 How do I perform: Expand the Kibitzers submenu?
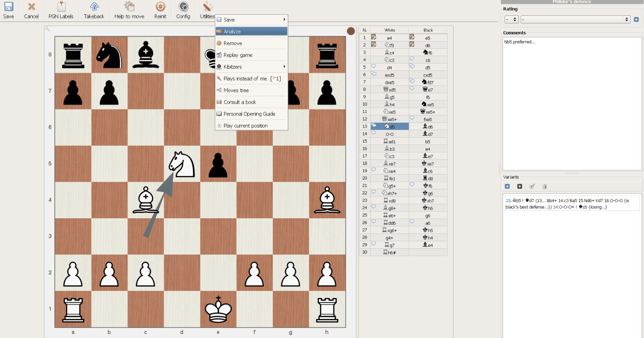click(251, 67)
